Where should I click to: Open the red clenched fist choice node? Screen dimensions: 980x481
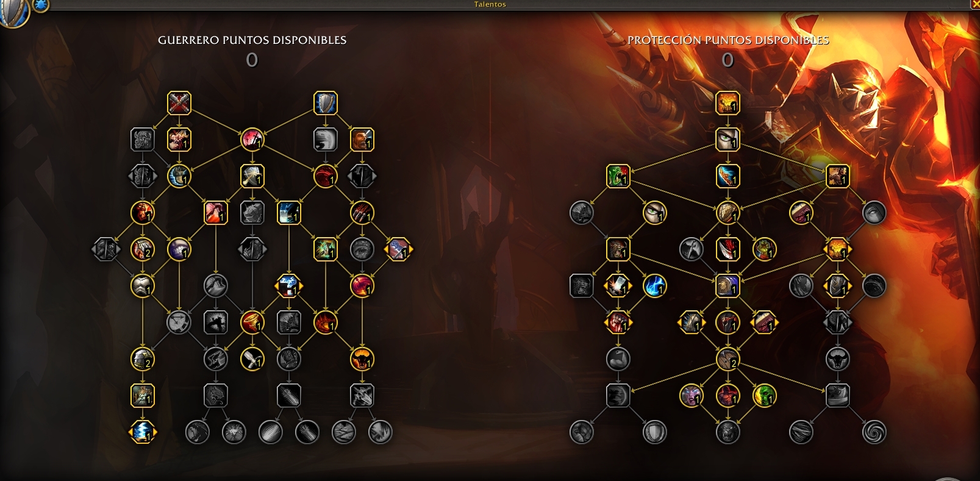pos(618,322)
